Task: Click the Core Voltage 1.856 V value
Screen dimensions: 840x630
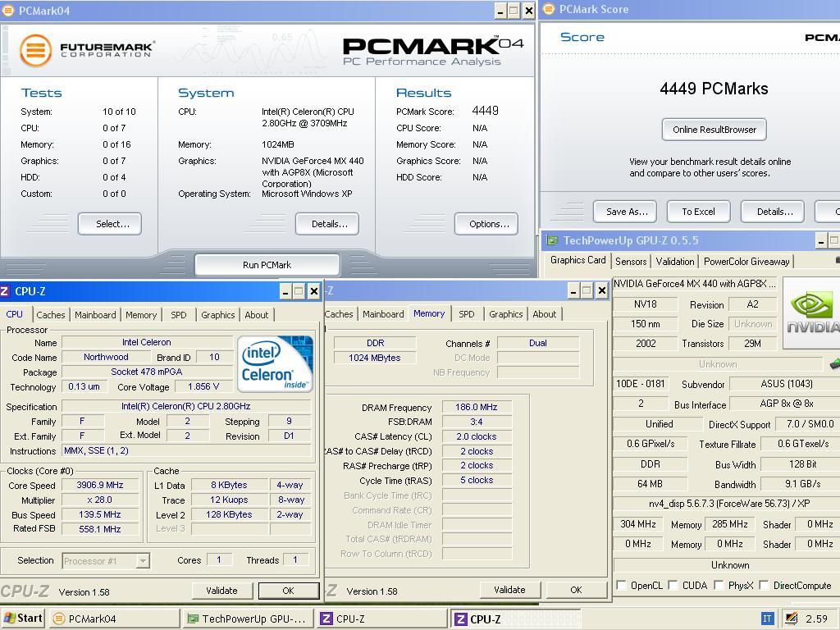Action: point(203,387)
